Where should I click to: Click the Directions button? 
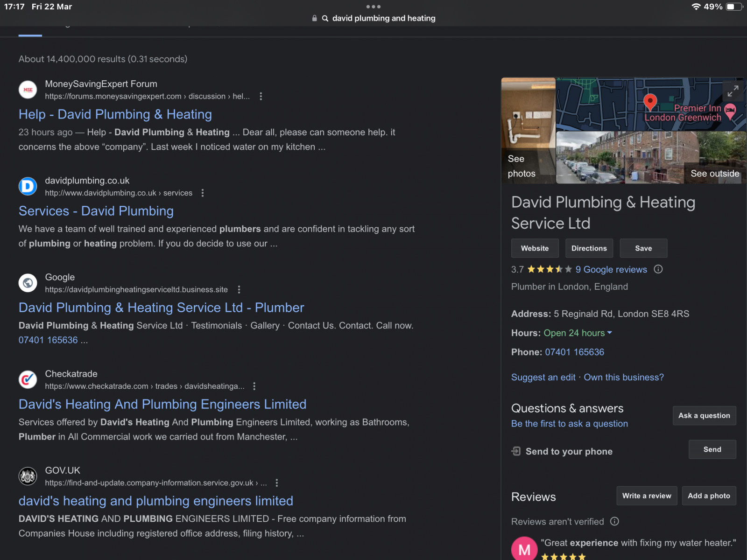tap(589, 248)
